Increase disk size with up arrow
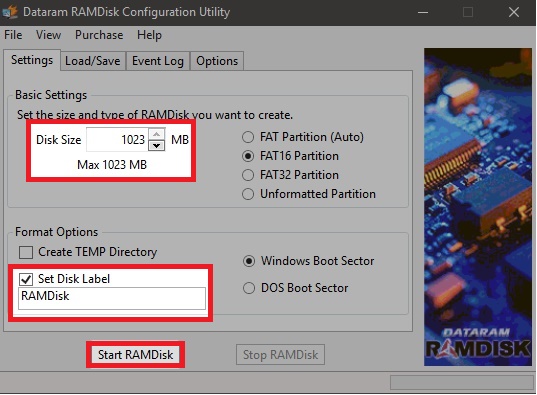537x395 pixels. point(157,134)
